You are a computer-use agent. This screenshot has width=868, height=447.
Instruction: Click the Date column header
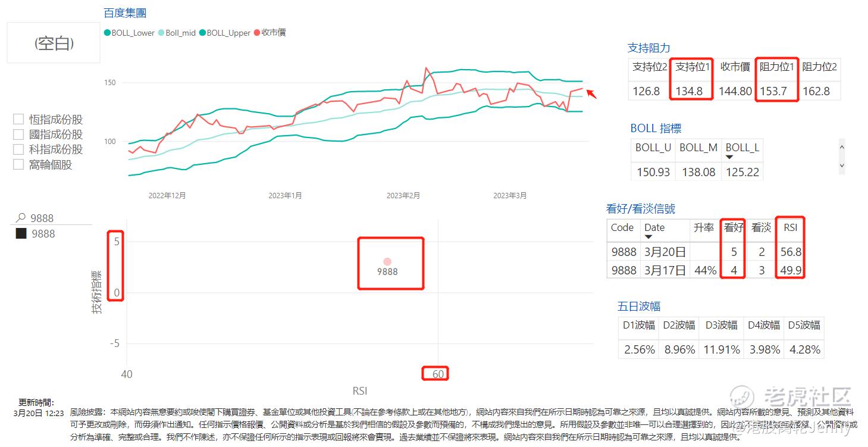coord(654,227)
